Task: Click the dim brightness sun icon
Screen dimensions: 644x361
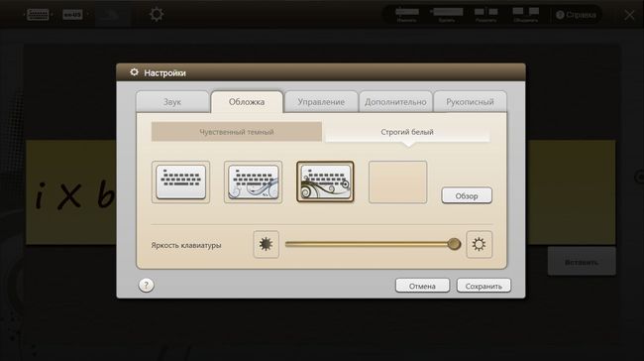Action: coord(267,244)
